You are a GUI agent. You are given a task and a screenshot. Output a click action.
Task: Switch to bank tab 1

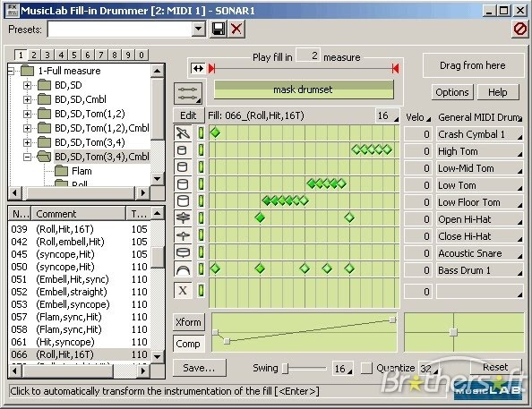(21, 55)
